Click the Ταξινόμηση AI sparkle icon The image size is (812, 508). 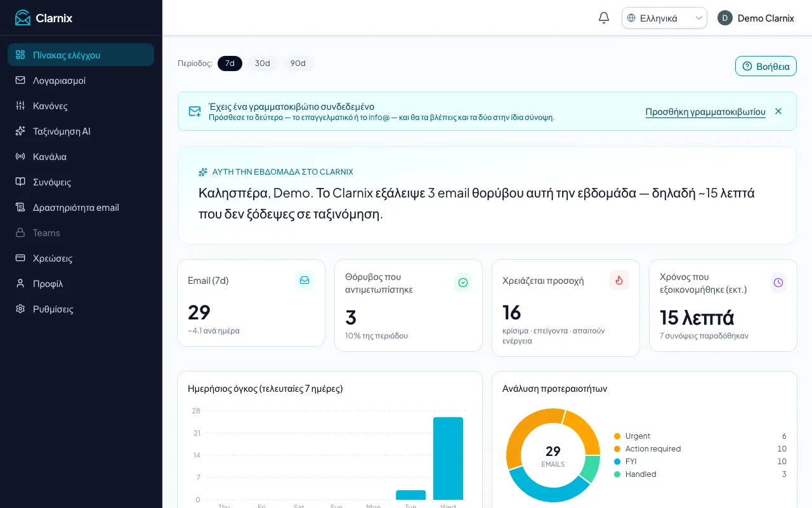[x=20, y=131]
